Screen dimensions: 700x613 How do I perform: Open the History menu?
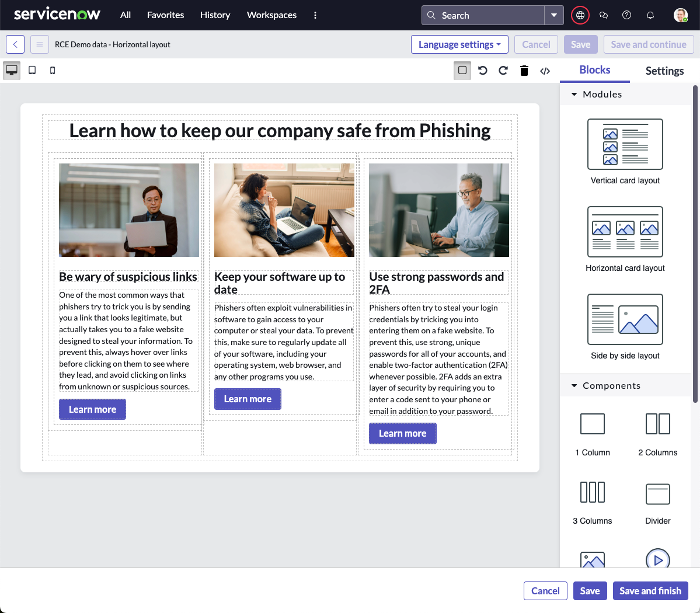tap(215, 15)
